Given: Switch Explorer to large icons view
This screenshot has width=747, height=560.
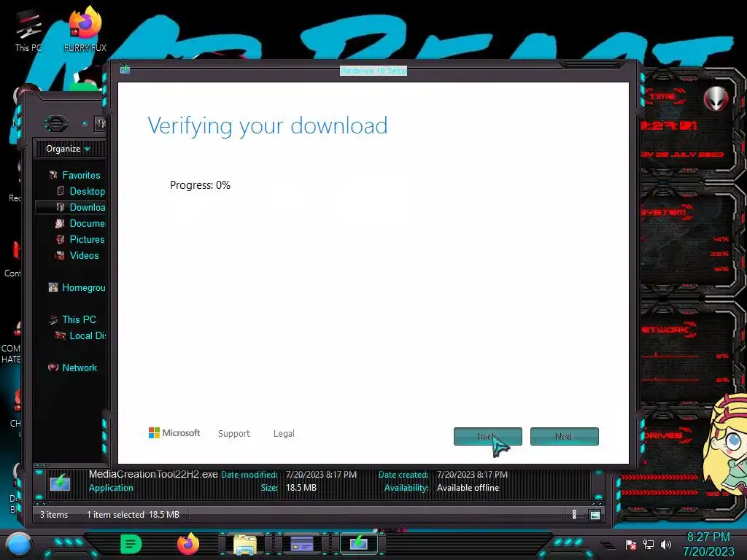Looking at the screenshot, I should pyautogui.click(x=595, y=515).
